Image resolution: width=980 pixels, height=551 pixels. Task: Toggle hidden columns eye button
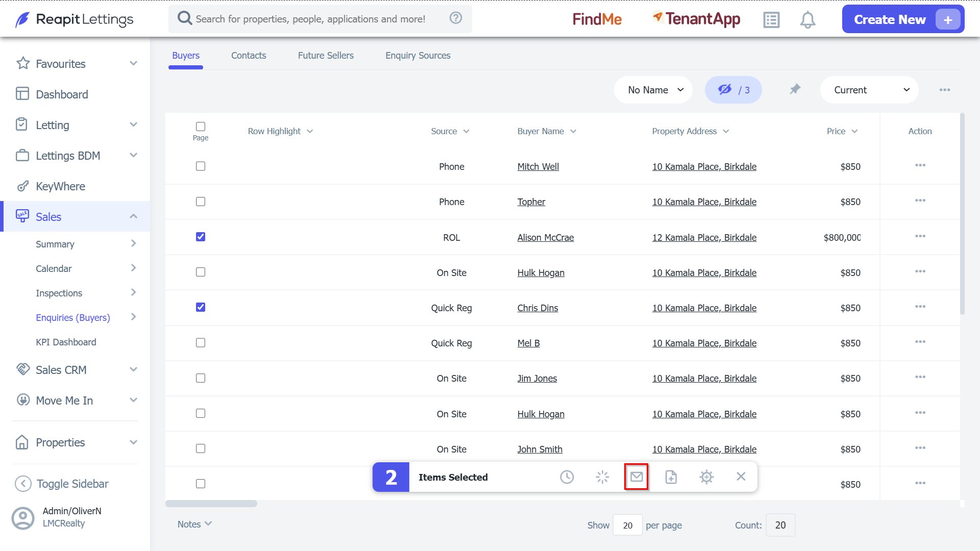733,90
